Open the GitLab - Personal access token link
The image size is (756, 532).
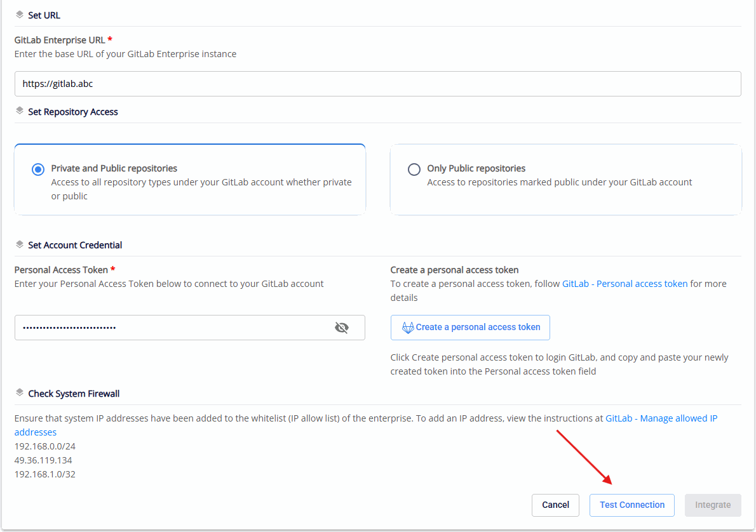click(x=625, y=284)
